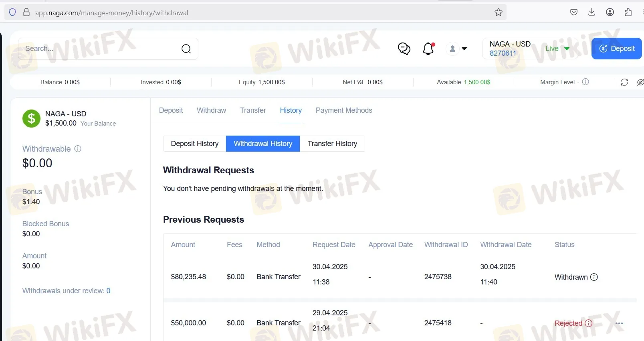Open the browser downloads icon

pyautogui.click(x=592, y=12)
